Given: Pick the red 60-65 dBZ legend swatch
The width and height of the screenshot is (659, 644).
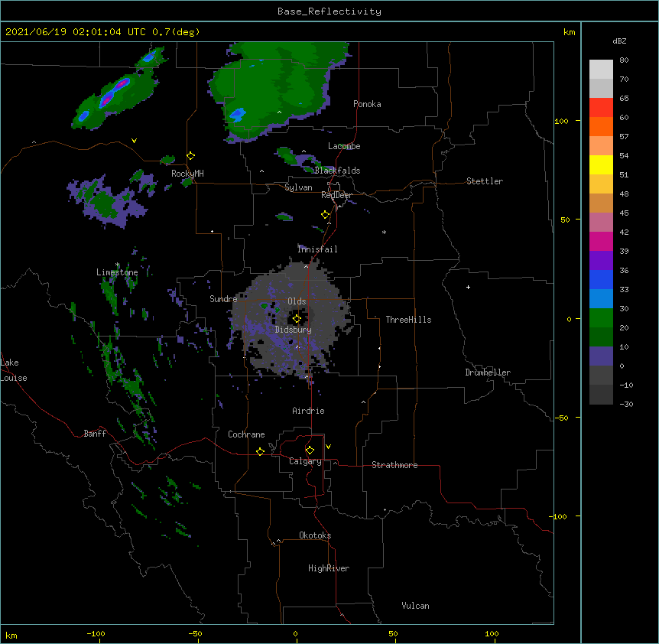Looking at the screenshot, I should (x=601, y=108).
